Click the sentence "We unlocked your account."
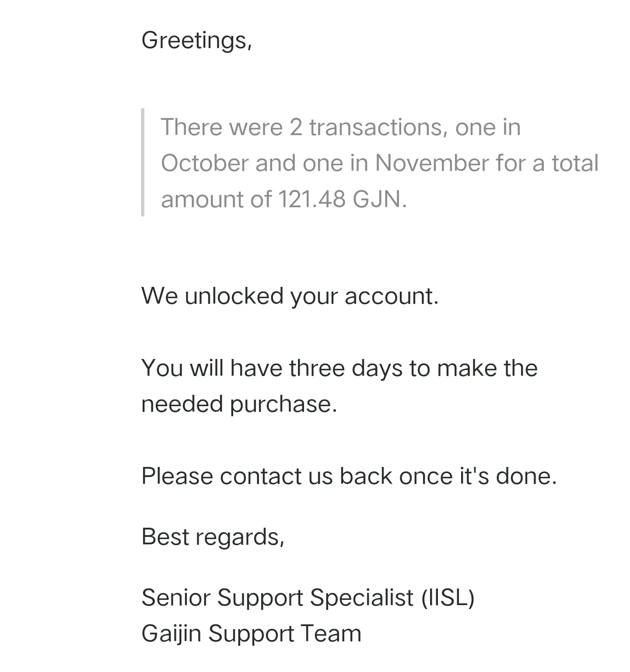This screenshot has height=672, width=630. (x=290, y=297)
